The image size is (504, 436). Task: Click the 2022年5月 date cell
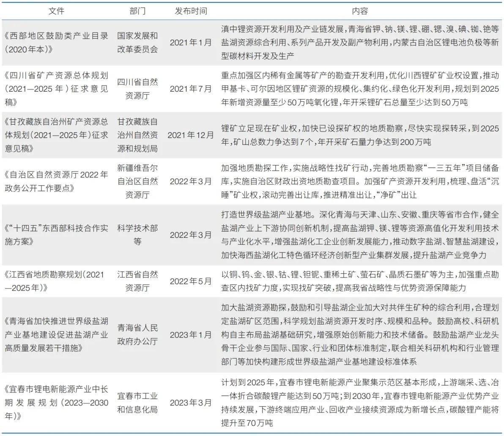point(191,281)
